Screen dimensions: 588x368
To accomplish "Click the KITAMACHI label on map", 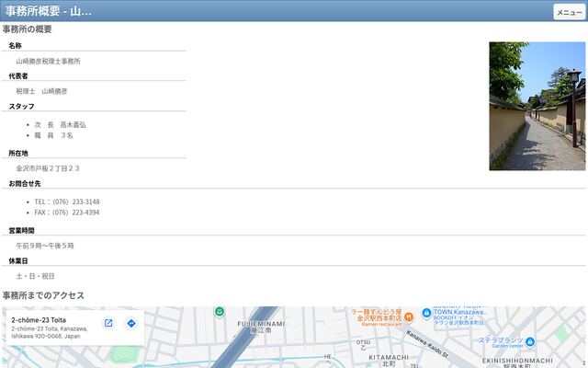I will pos(389,357).
